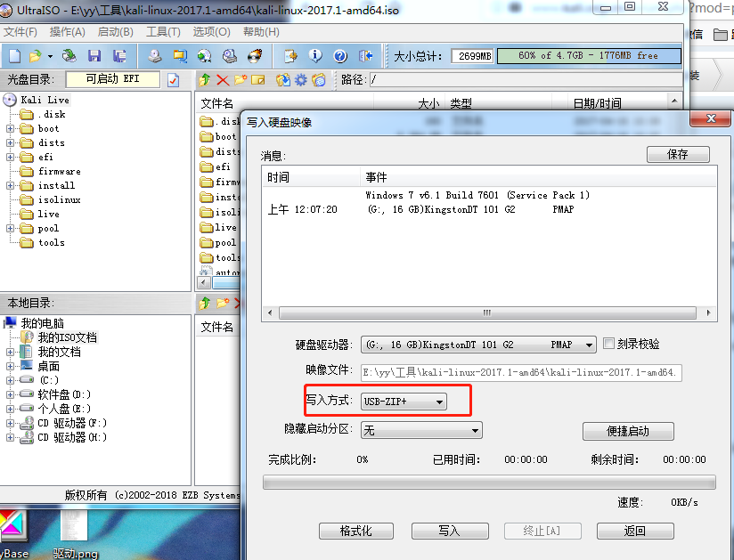Click the Convert image toolbar icon
Image resolution: width=734 pixels, height=560 pixels.
pos(205,56)
